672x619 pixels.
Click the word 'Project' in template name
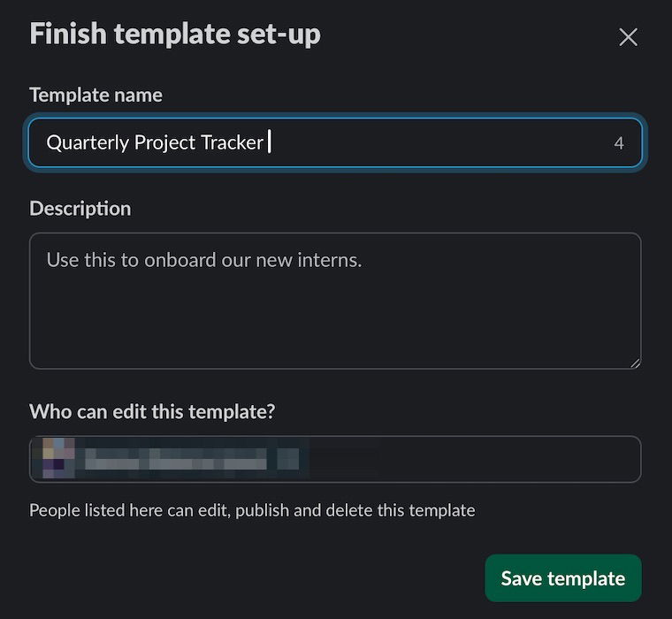(x=166, y=142)
